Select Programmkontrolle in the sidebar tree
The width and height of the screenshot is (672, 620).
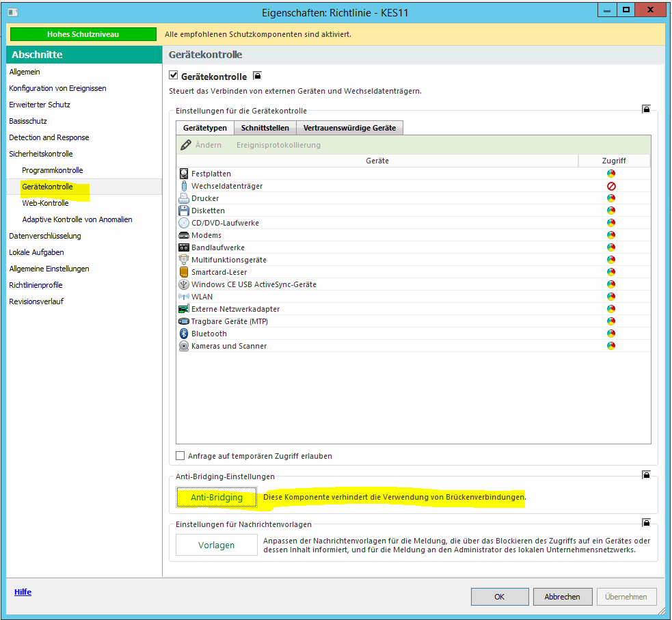(x=52, y=170)
